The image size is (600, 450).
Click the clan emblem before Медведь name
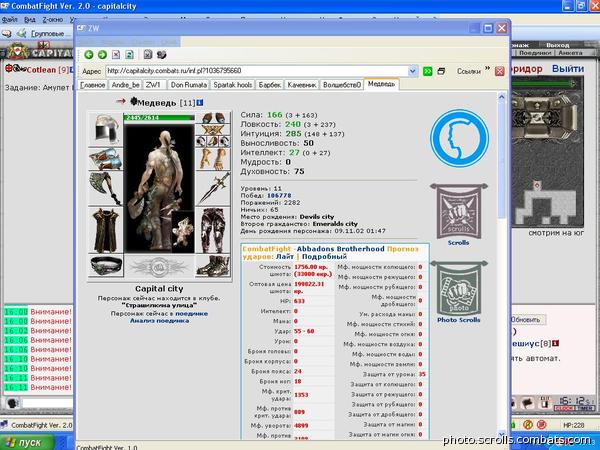click(x=133, y=102)
